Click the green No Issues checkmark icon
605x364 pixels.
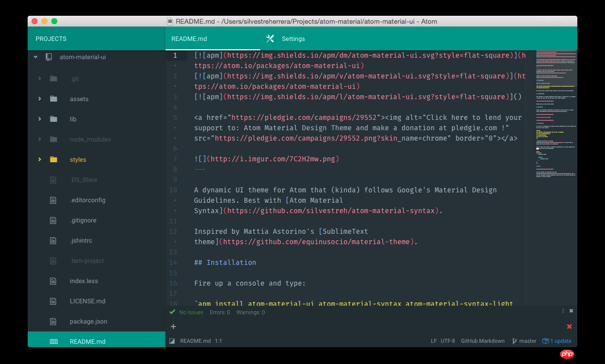pos(172,312)
